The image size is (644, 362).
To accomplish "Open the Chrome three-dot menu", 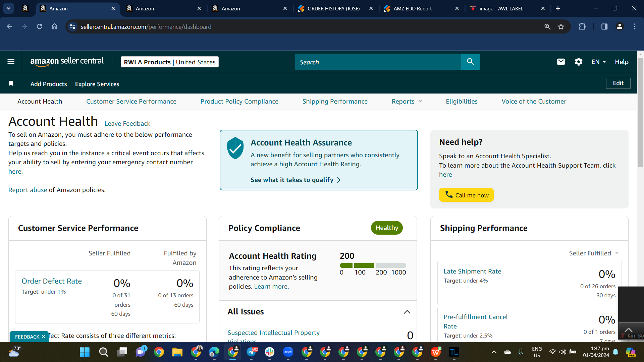I will click(x=635, y=26).
